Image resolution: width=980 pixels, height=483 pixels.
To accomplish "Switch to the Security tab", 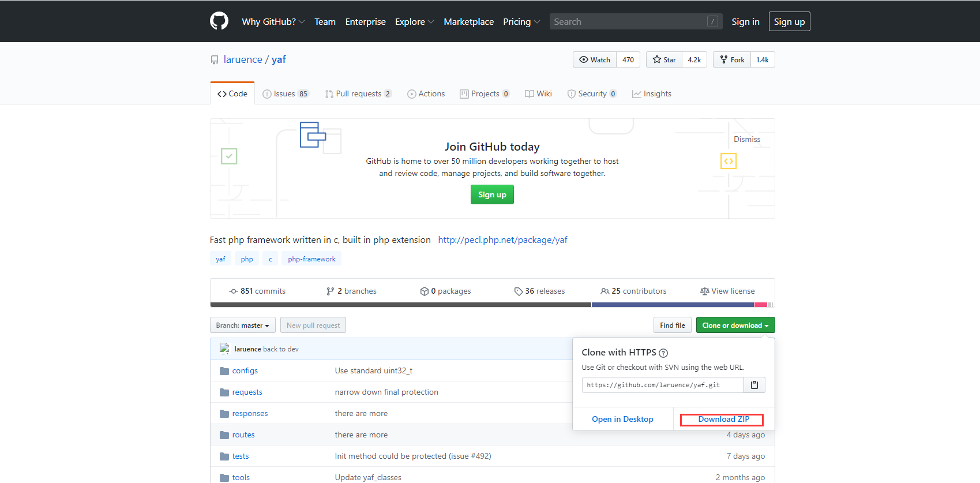I will click(x=592, y=93).
